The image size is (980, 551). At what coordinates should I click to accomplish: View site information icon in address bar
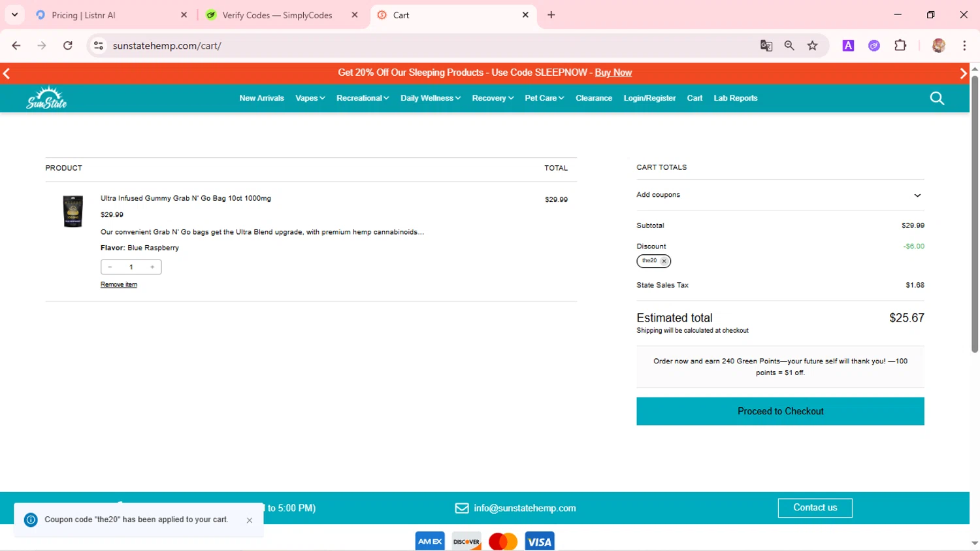pyautogui.click(x=99, y=46)
